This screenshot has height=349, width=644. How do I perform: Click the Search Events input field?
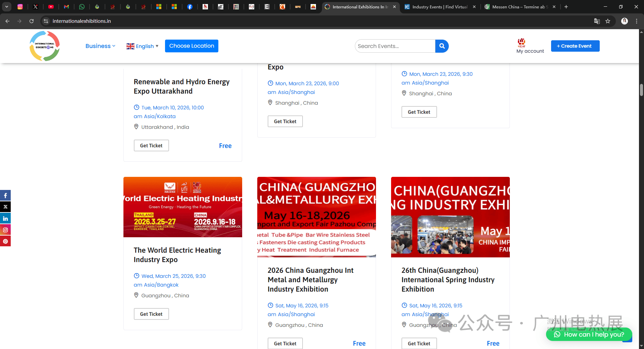point(395,46)
